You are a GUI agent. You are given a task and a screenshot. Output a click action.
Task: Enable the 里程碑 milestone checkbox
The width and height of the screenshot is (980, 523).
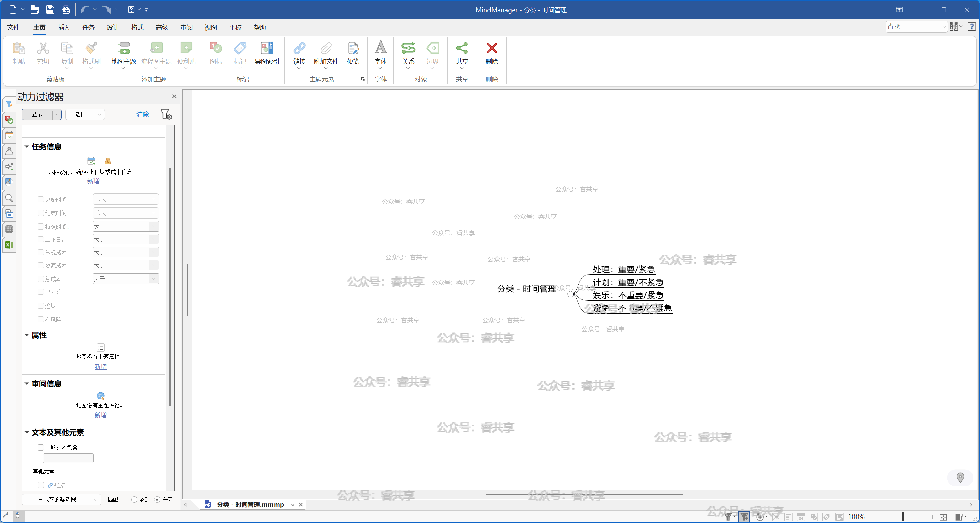(41, 292)
